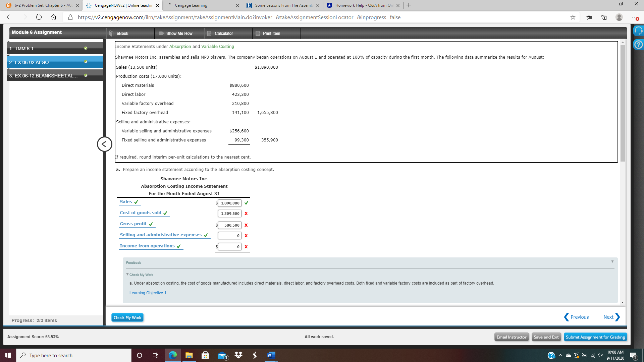Collapse the Check My Work feedback triangle
The image size is (644, 362).
127,274
